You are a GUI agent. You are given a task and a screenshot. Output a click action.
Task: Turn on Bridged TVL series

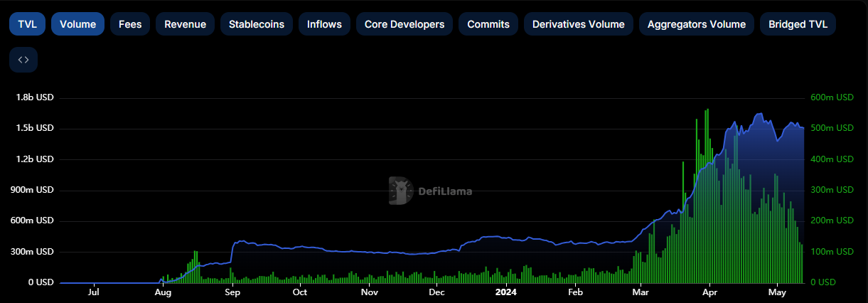click(798, 24)
